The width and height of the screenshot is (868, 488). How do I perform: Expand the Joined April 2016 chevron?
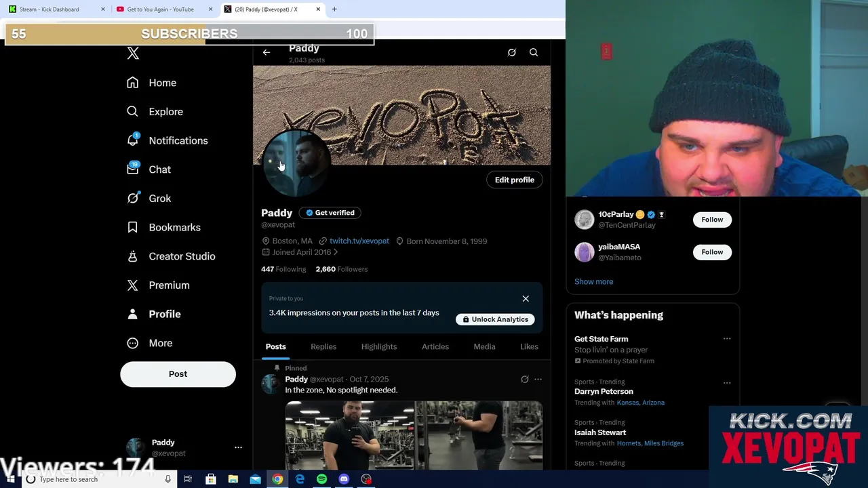coord(336,252)
